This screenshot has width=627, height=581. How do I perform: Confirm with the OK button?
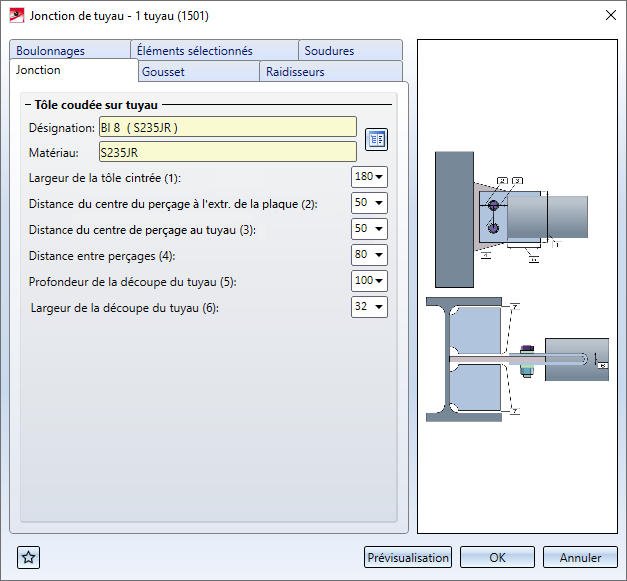pyautogui.click(x=497, y=558)
